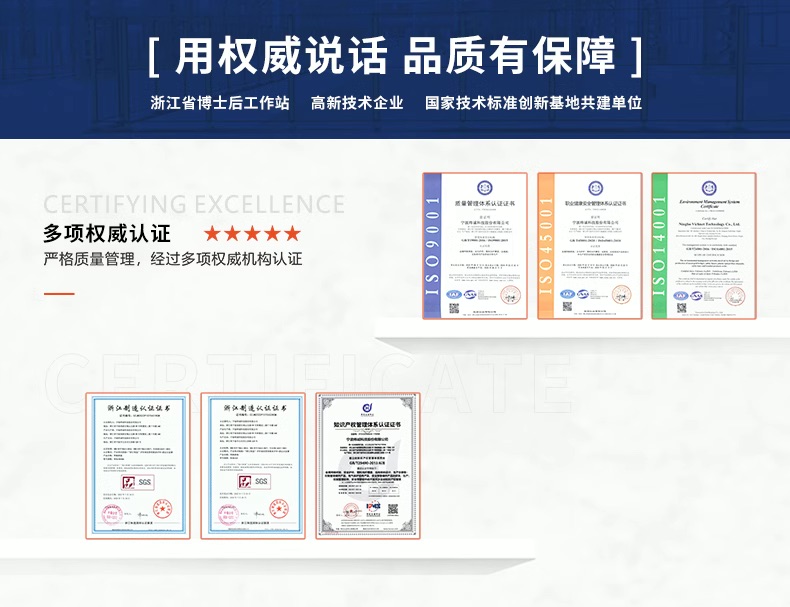Click the 用权威说话 品质有保障 headline
Screen dimensions: 790x607
395,57
